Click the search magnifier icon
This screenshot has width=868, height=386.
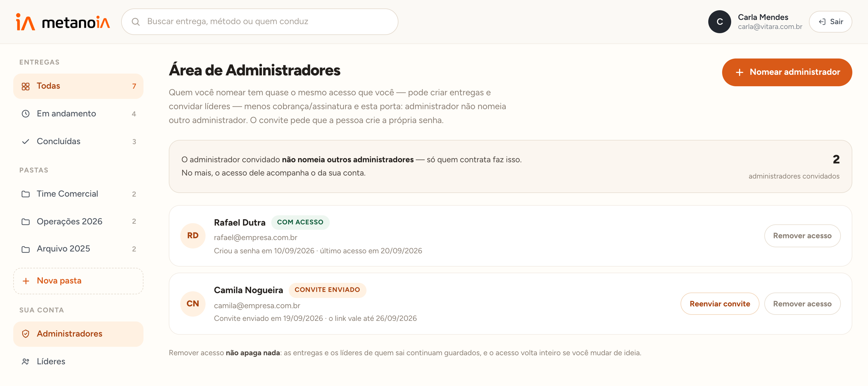[135, 22]
